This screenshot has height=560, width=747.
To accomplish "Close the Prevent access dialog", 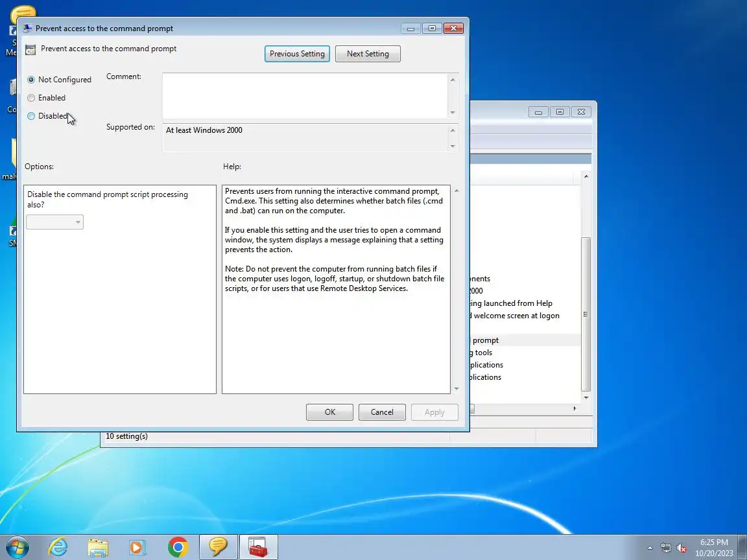I will point(453,28).
